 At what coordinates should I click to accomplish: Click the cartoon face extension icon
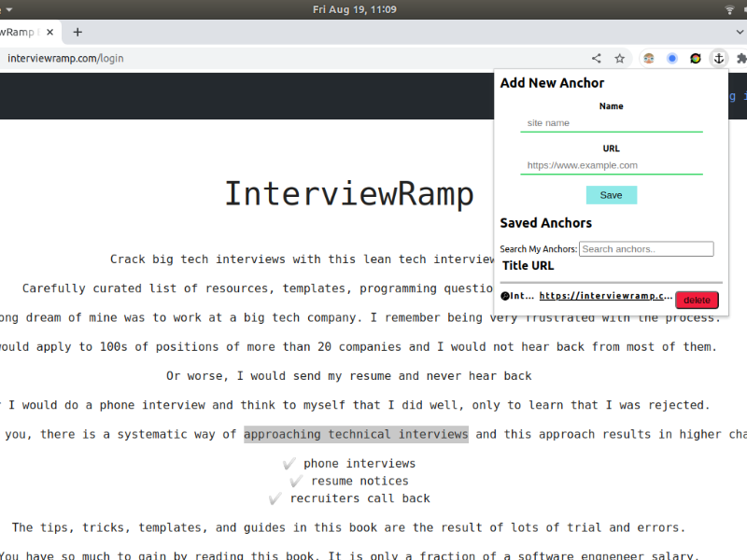pos(649,58)
